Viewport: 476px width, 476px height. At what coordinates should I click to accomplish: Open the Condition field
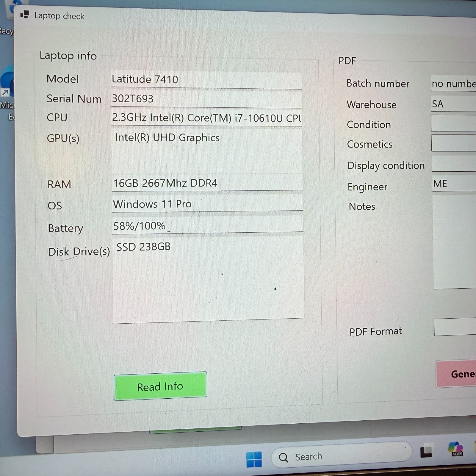coord(454,123)
